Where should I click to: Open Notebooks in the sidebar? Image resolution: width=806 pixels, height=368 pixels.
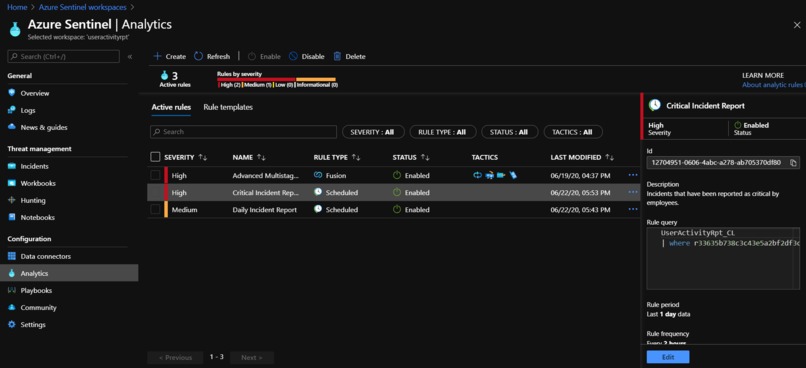click(38, 217)
